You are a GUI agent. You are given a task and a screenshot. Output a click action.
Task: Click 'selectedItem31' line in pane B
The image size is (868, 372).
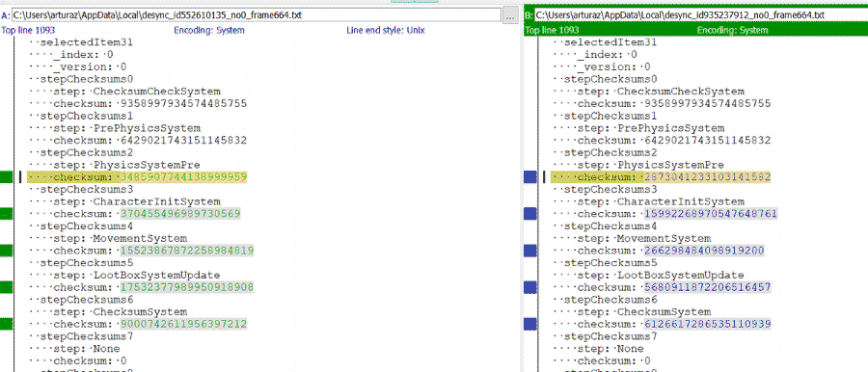610,42
